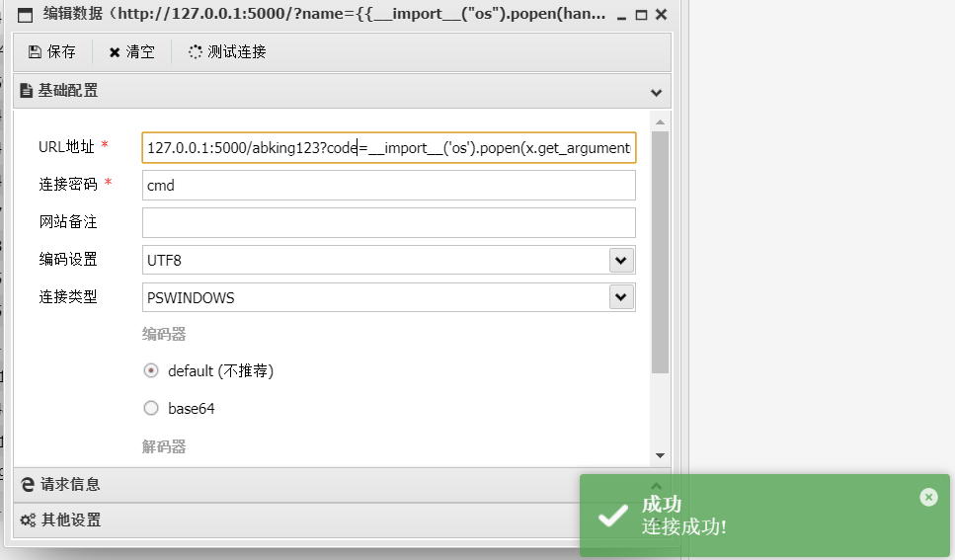
Task: Click the empty 网站备注 input field
Action: click(389, 222)
